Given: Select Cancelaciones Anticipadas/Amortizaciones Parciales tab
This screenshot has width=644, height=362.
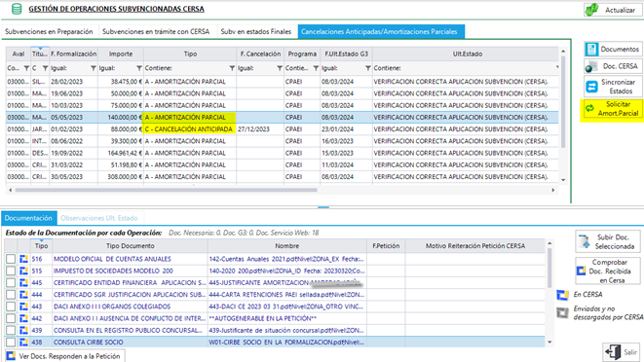Looking at the screenshot, I should tap(381, 31).
